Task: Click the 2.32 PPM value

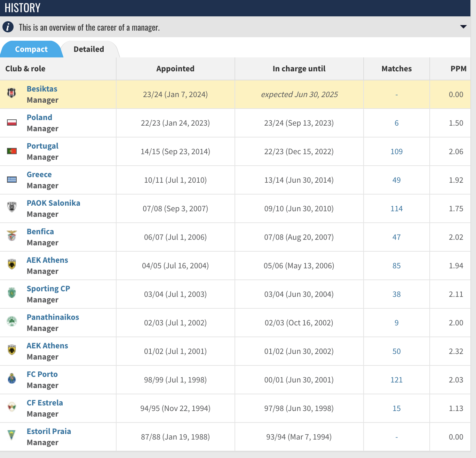Action: 456,351
